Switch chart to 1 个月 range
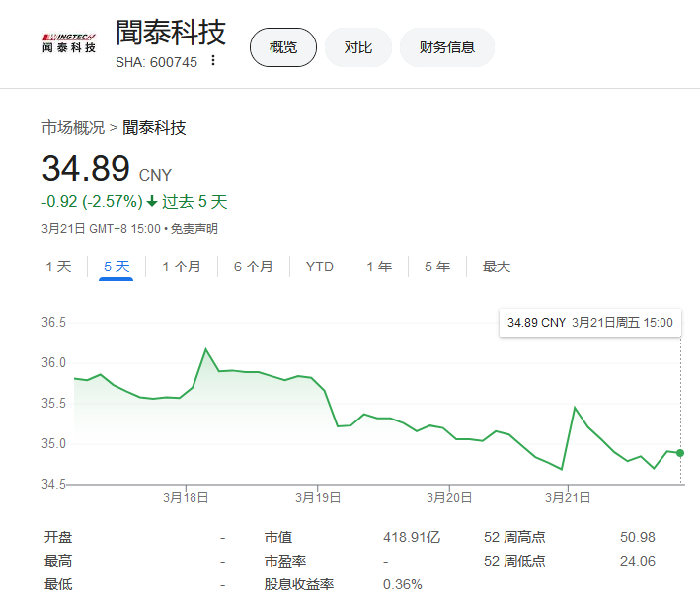The image size is (700, 611). coord(182,267)
